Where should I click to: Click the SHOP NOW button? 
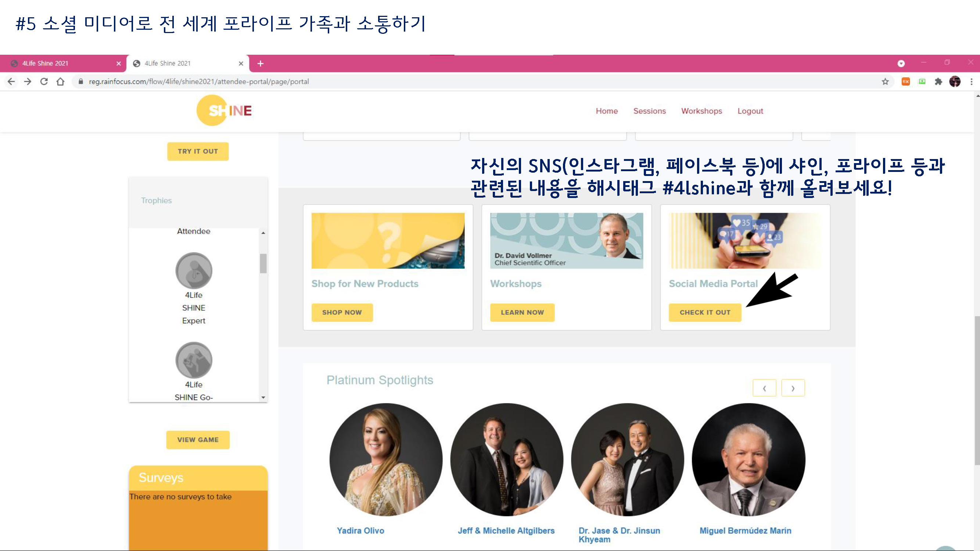[342, 313]
